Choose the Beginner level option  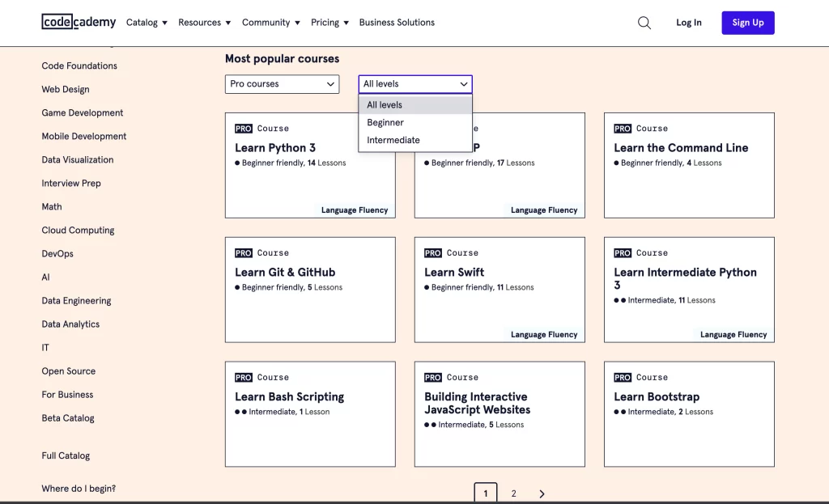coord(415,123)
